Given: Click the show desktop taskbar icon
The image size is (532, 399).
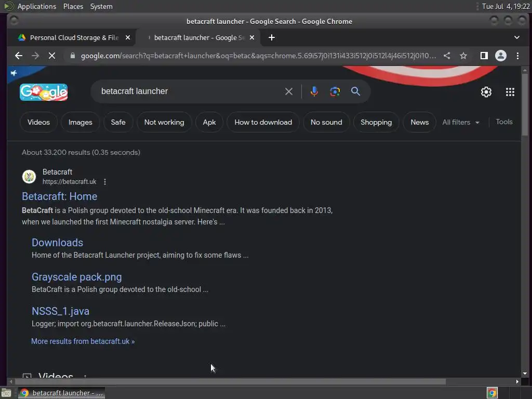Looking at the screenshot, I should click(x=6, y=393).
